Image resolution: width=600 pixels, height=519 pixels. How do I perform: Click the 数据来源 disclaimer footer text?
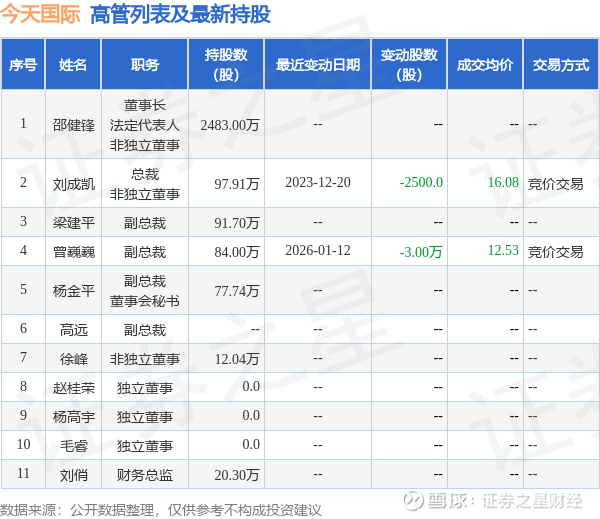coord(161,510)
